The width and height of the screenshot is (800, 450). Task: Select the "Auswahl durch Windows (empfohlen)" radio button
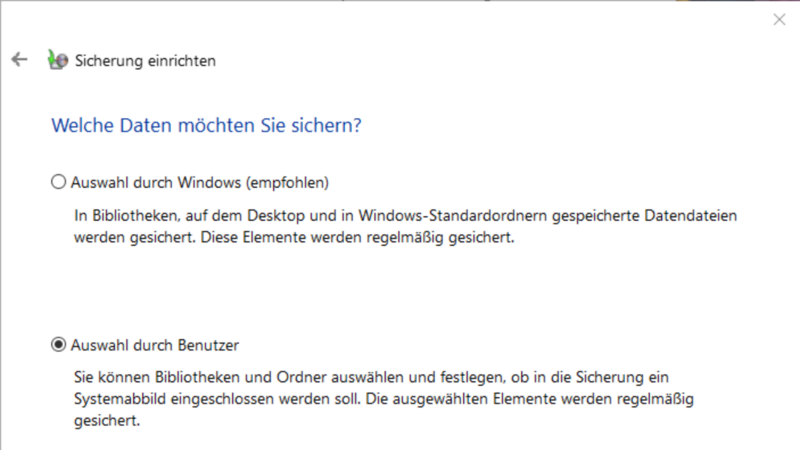[57, 182]
